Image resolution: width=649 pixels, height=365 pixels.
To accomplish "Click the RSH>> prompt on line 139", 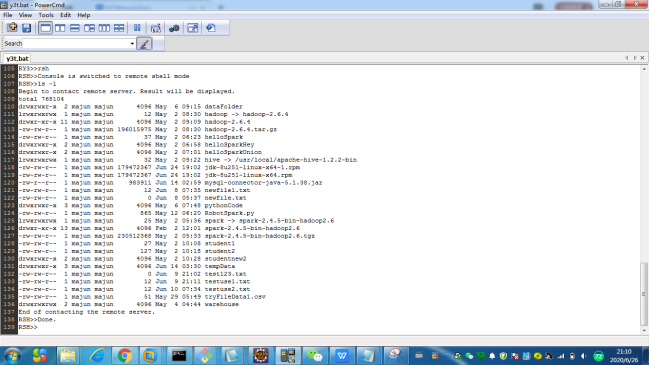I will click(x=28, y=327).
